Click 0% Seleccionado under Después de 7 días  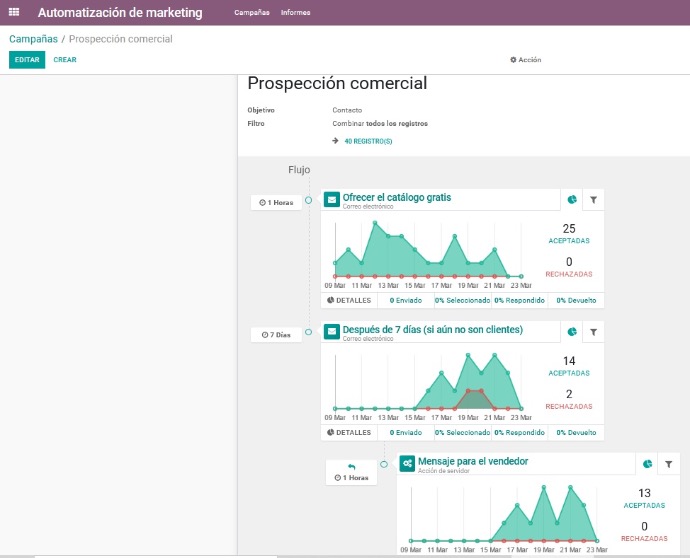(462, 433)
